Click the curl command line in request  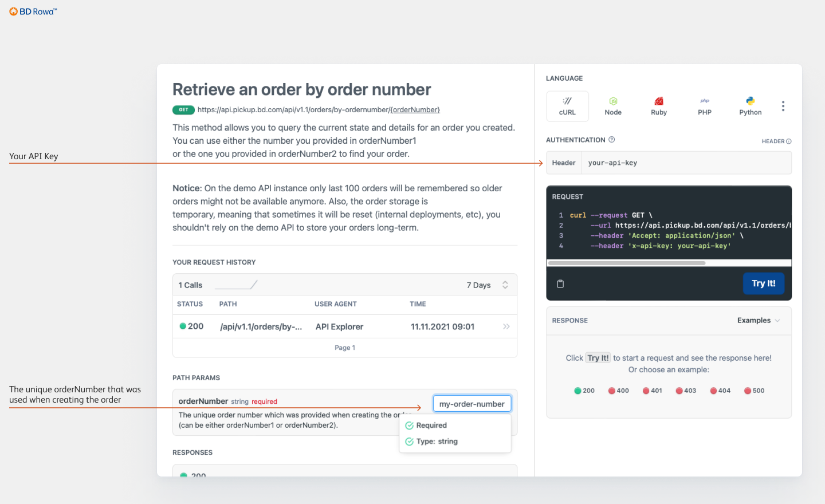[x=611, y=215]
